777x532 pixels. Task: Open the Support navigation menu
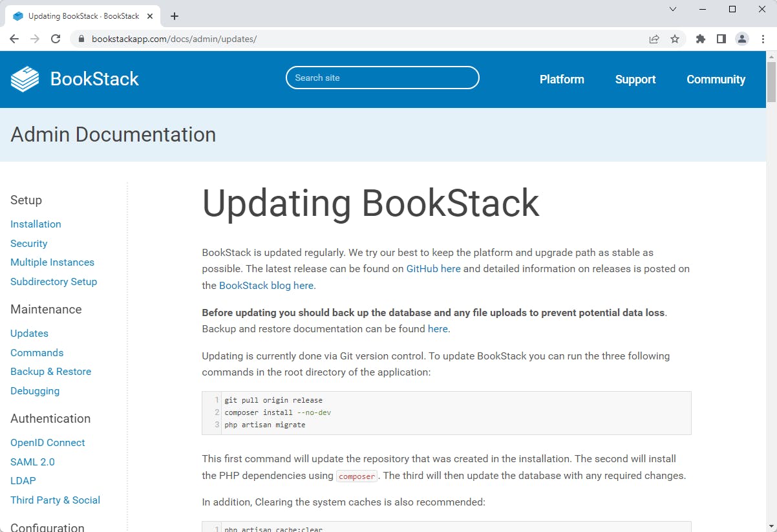click(635, 80)
